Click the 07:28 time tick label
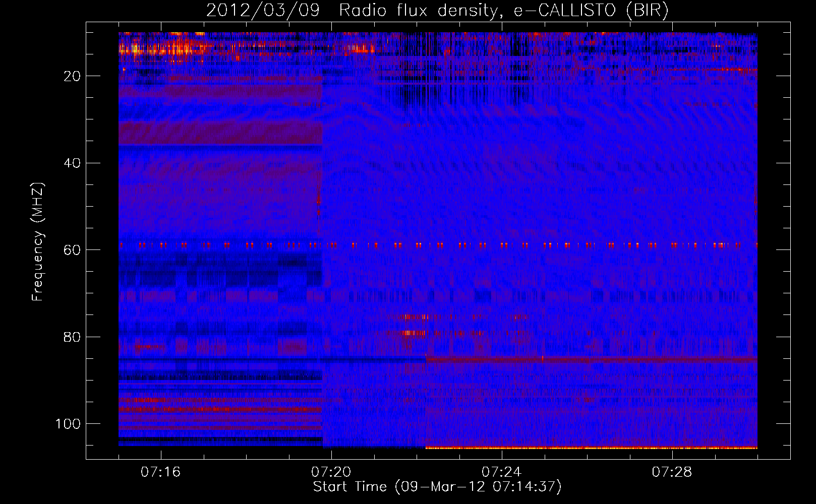This screenshot has height=504, width=816. [672, 472]
